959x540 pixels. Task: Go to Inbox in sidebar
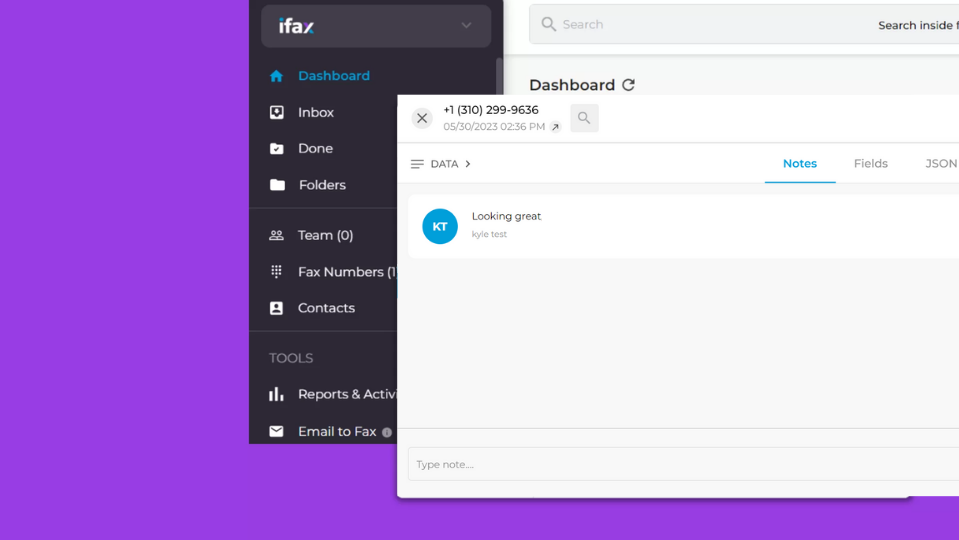[316, 113]
